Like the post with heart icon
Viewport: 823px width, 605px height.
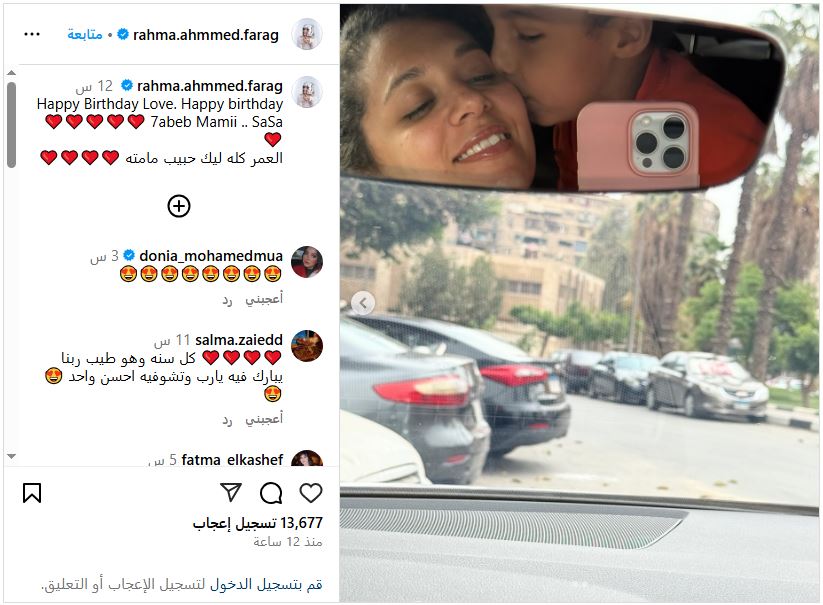point(311,493)
